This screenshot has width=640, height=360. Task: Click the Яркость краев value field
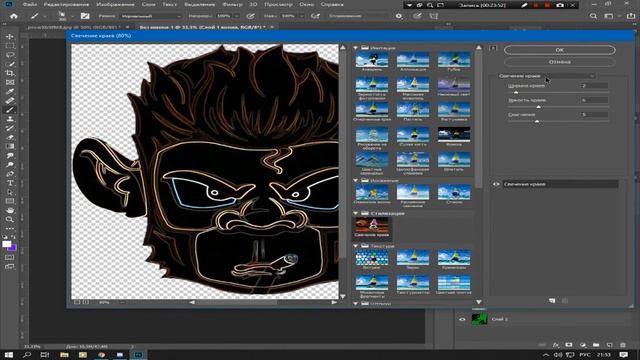(x=594, y=100)
